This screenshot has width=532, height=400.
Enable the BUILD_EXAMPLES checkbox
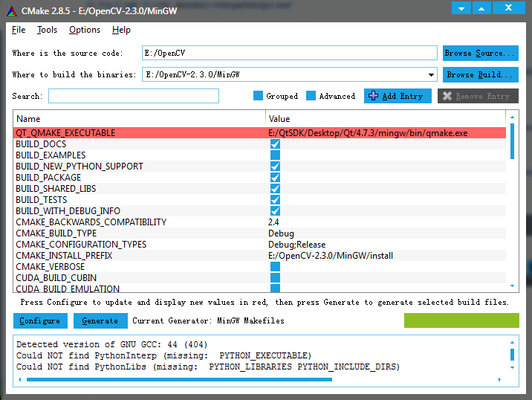[275, 155]
